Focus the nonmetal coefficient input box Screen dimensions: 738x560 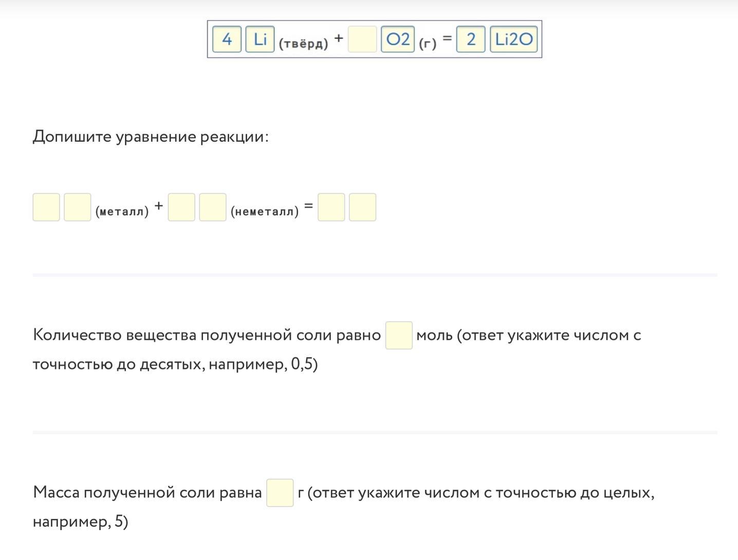[x=181, y=207]
